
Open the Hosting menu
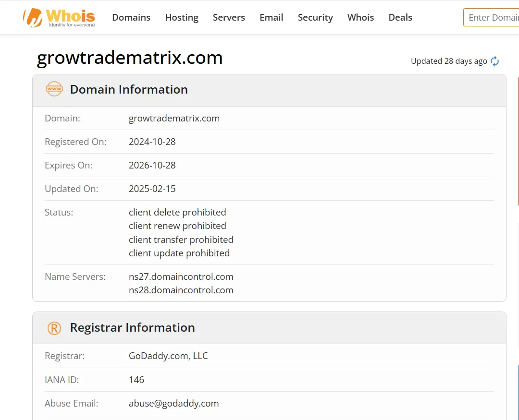click(182, 18)
